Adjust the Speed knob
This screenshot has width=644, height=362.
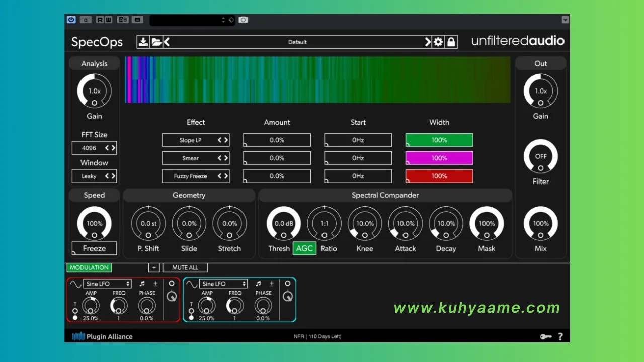click(x=94, y=223)
